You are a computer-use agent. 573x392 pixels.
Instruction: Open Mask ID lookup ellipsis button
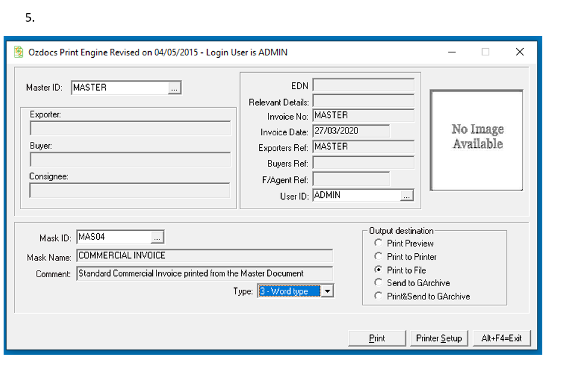[x=157, y=237]
